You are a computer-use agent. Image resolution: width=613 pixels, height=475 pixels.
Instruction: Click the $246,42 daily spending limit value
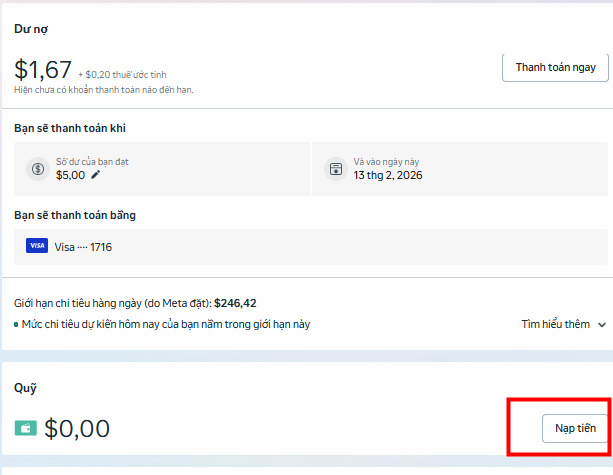235,302
